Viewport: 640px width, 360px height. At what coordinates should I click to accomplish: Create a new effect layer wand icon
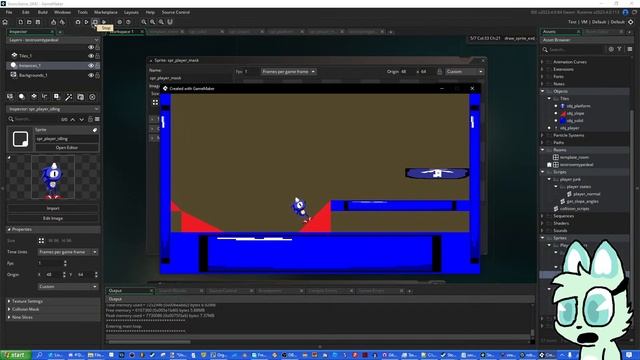[69, 97]
